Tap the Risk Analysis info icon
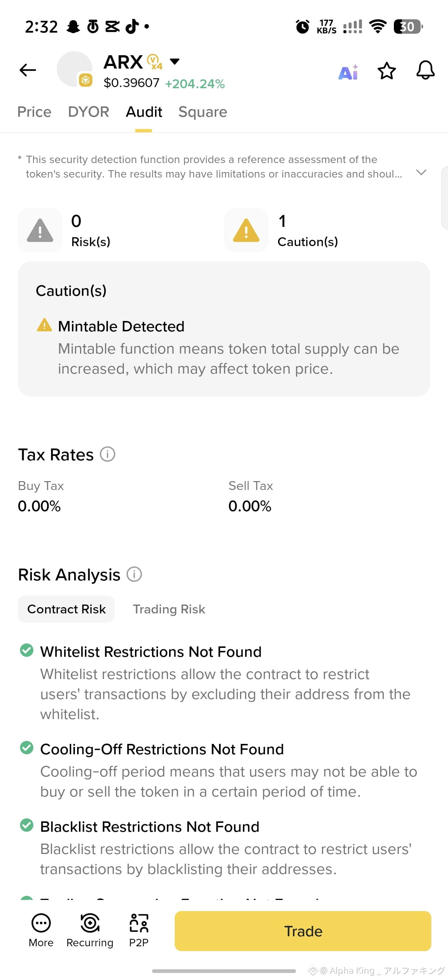448x980 pixels. pyautogui.click(x=134, y=574)
